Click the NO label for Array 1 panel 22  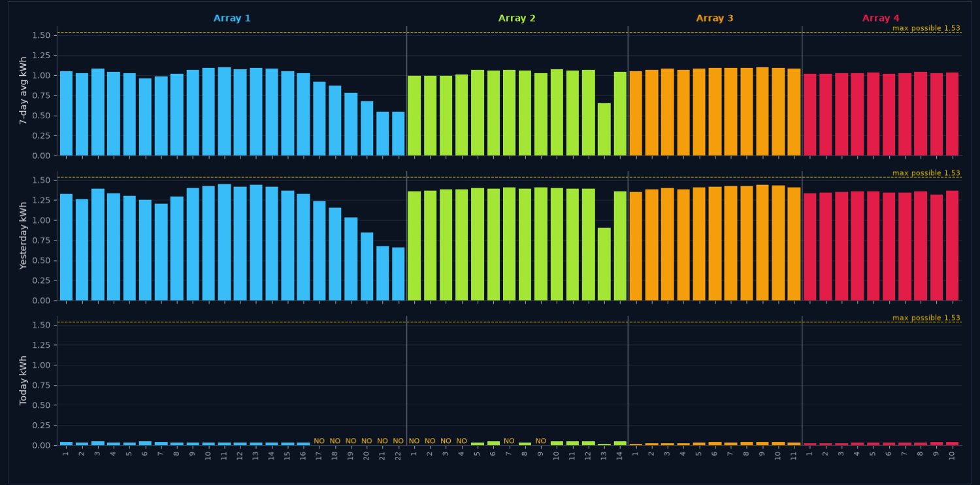[x=398, y=441]
